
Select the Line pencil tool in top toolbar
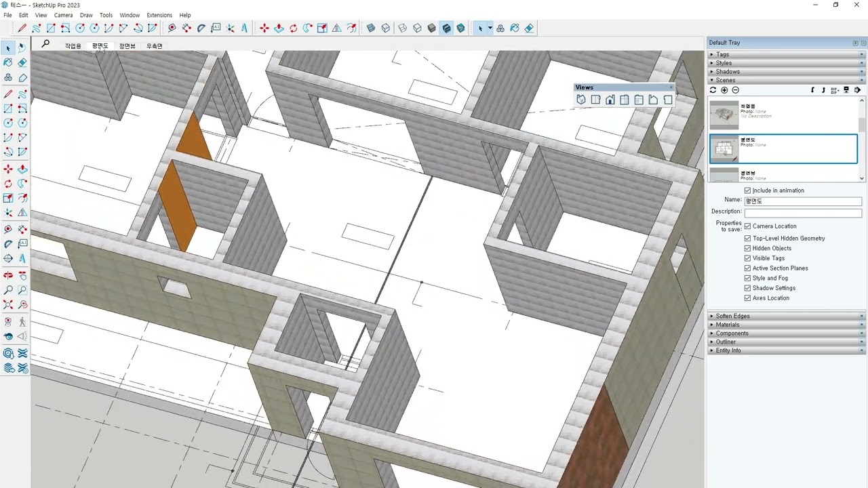(x=22, y=28)
